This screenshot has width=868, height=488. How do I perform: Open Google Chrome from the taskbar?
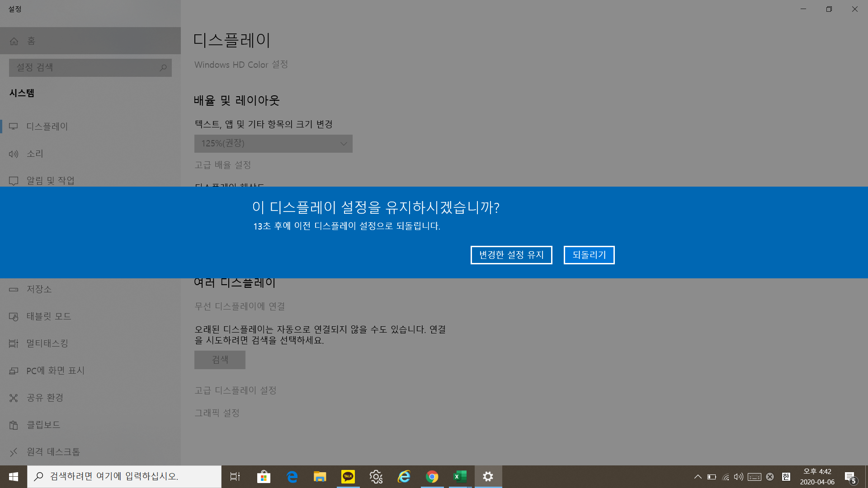[x=432, y=477]
